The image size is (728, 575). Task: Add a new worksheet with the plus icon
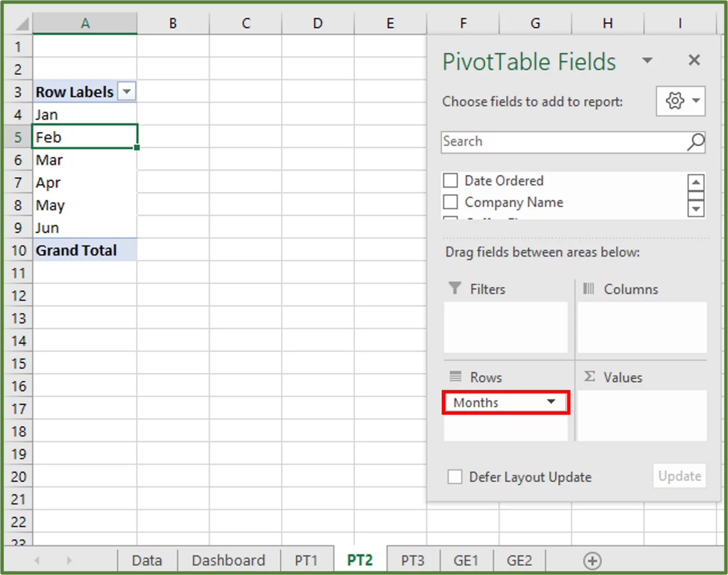point(593,560)
